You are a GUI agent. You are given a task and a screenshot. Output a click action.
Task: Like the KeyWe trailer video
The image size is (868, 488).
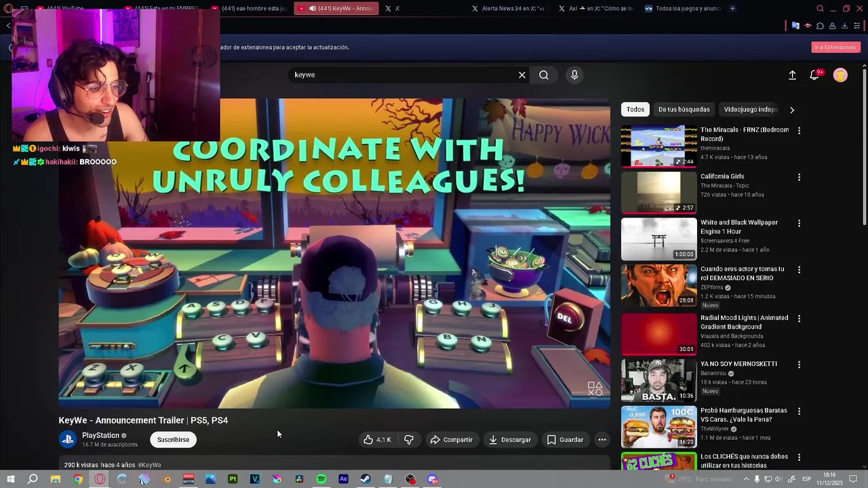click(x=377, y=440)
